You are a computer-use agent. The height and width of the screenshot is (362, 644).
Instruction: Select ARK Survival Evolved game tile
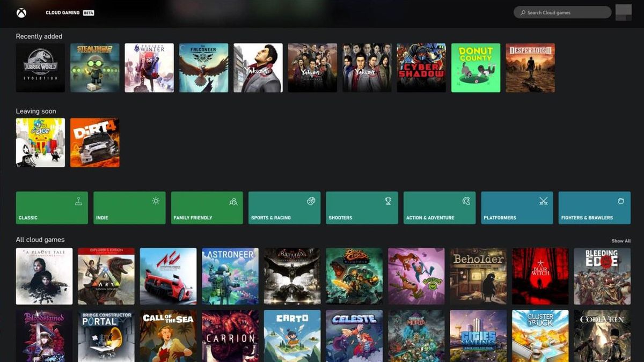click(x=106, y=276)
